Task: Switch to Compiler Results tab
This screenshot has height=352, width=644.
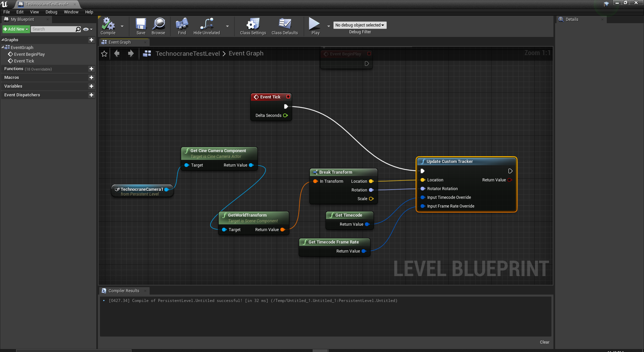Action: click(124, 291)
